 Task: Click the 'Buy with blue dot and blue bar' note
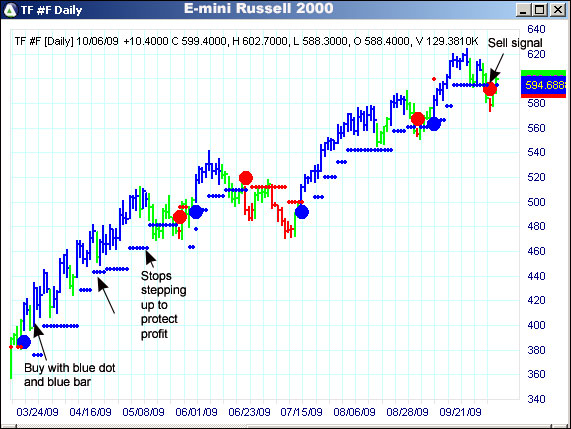(x=70, y=375)
